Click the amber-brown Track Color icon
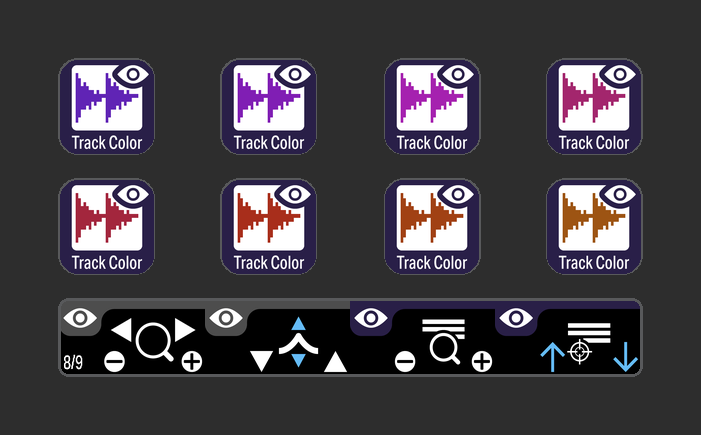 (x=594, y=227)
